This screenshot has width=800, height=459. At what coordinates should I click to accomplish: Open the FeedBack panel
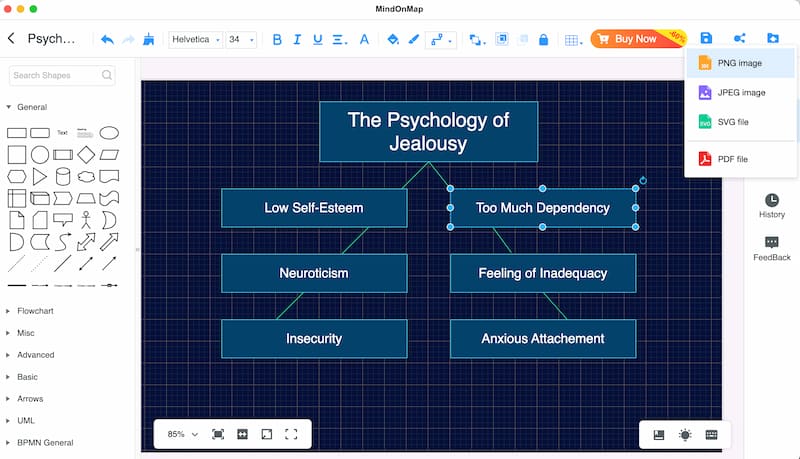(x=771, y=249)
